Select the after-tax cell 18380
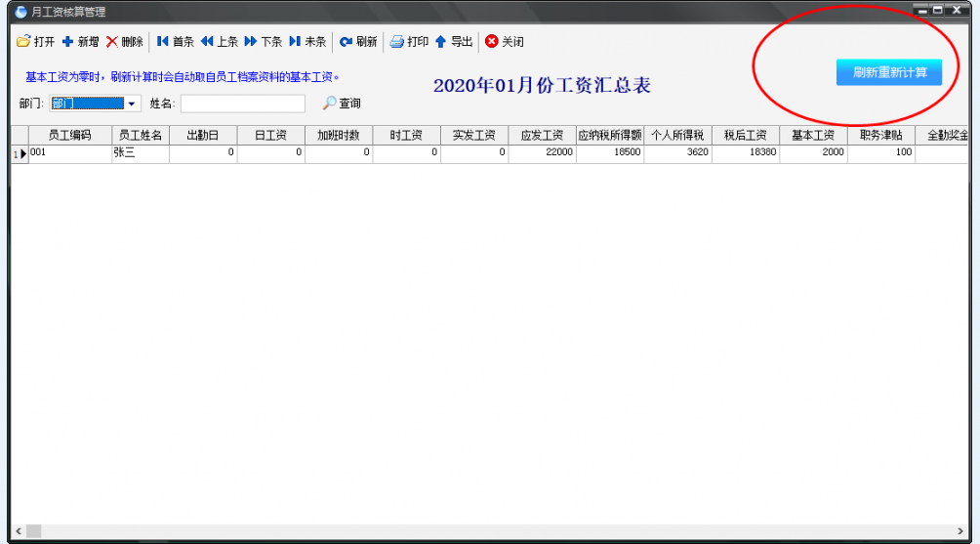 click(x=746, y=153)
